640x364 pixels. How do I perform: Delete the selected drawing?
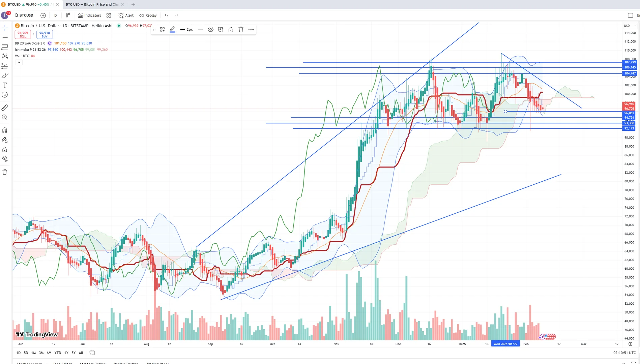(241, 30)
